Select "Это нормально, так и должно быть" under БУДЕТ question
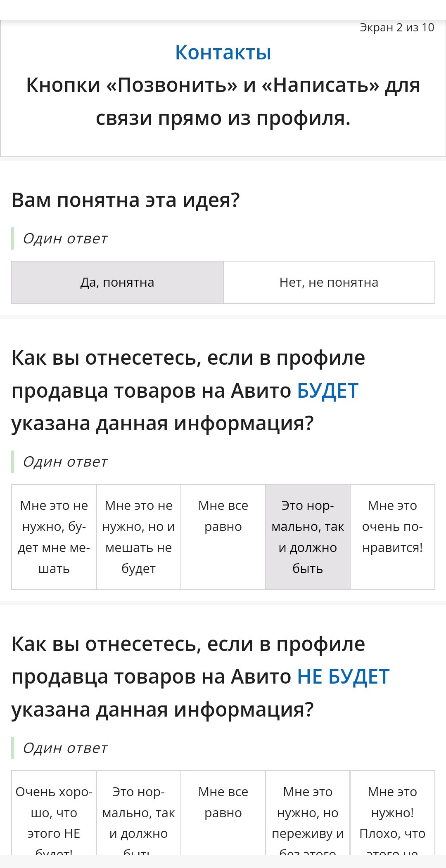The width and height of the screenshot is (446, 868). click(x=308, y=537)
